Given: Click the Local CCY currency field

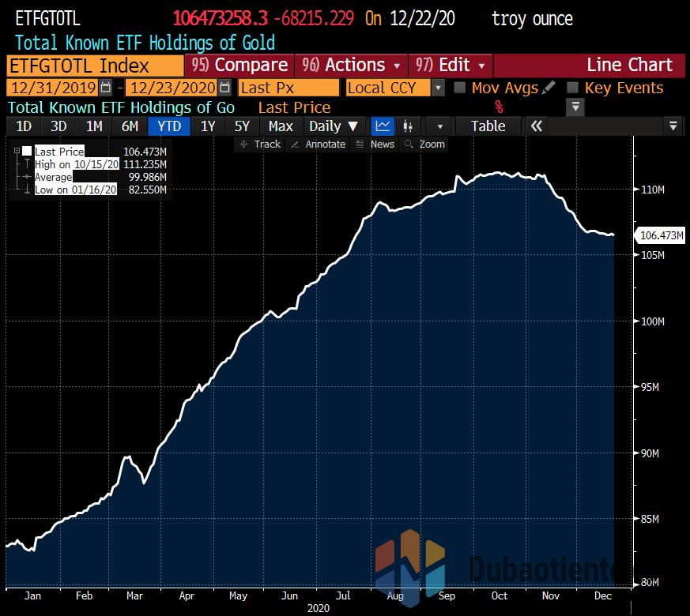Looking at the screenshot, I should point(388,88).
